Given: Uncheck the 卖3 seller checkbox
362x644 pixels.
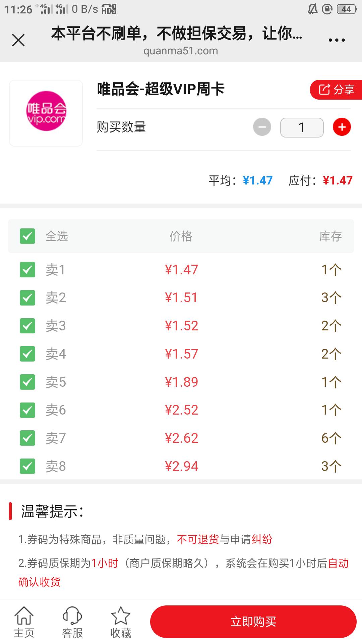Looking at the screenshot, I should (27, 326).
